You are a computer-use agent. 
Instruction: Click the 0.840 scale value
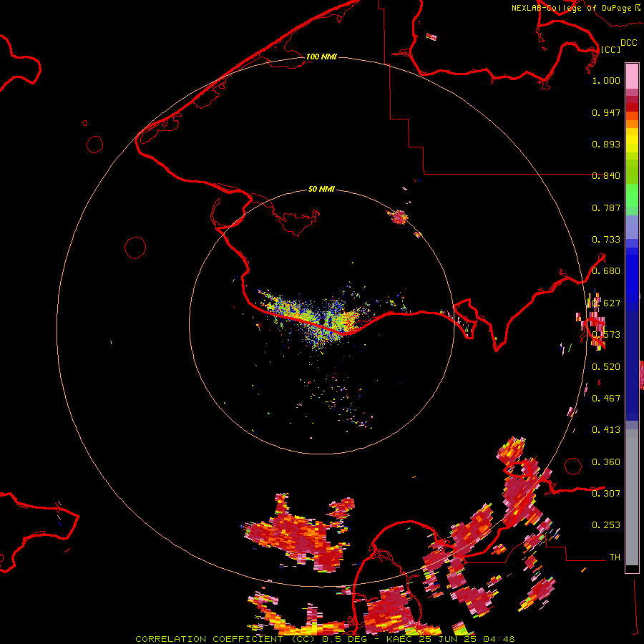[x=606, y=175]
